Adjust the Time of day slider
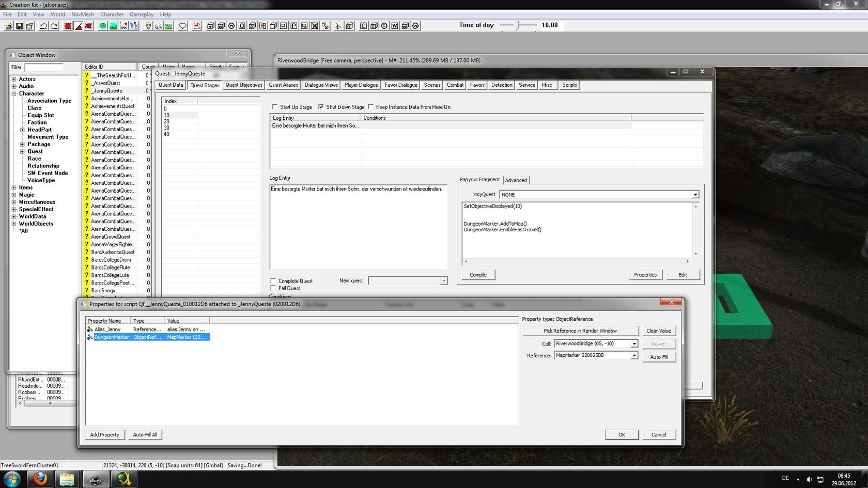 518,25
